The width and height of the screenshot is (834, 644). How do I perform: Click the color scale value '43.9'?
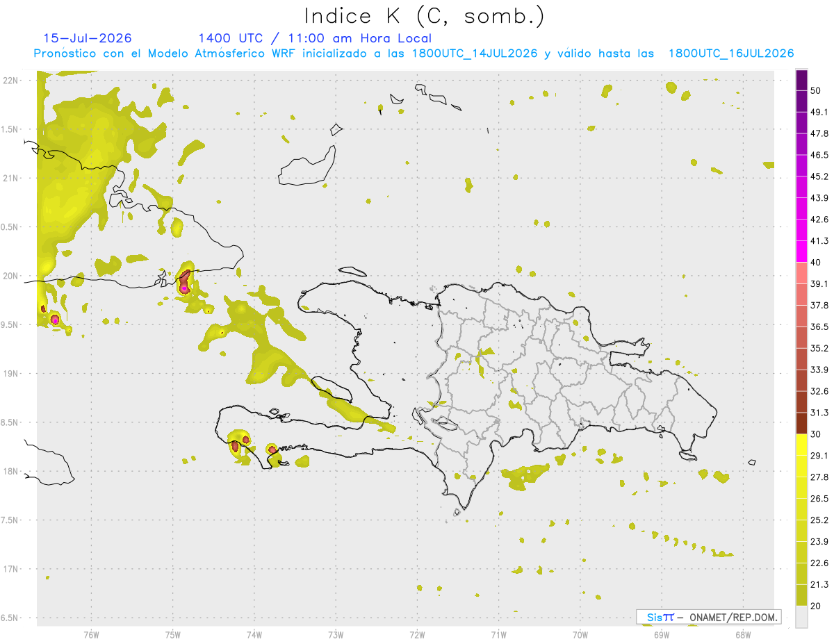click(819, 198)
